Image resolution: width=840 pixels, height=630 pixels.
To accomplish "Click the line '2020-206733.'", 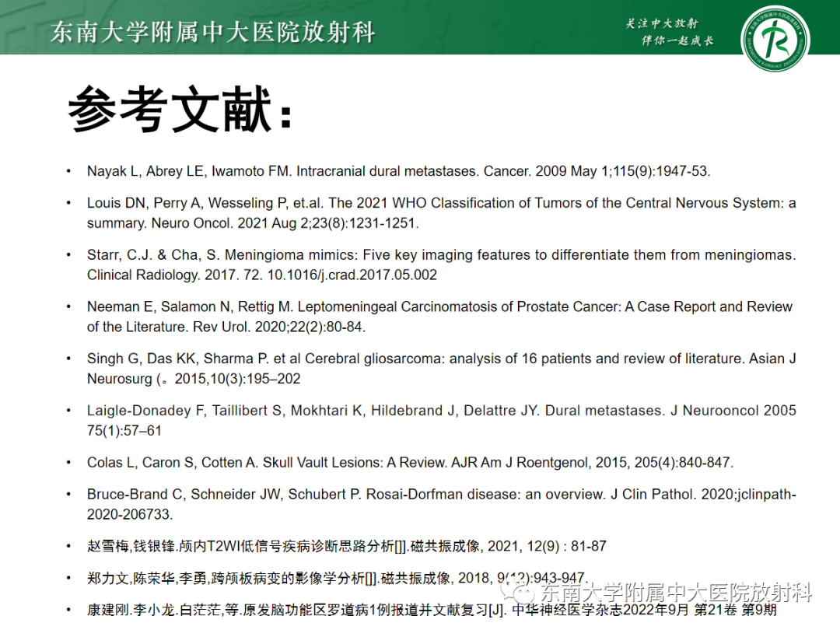I will tap(130, 514).
